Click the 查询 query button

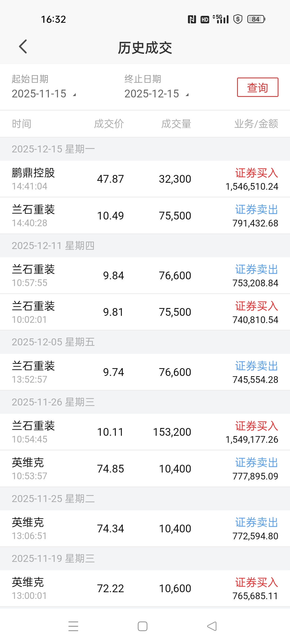click(x=258, y=87)
